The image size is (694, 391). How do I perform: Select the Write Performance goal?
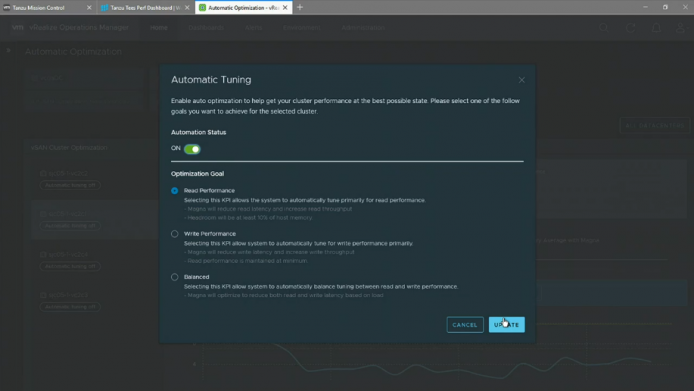pyautogui.click(x=175, y=234)
